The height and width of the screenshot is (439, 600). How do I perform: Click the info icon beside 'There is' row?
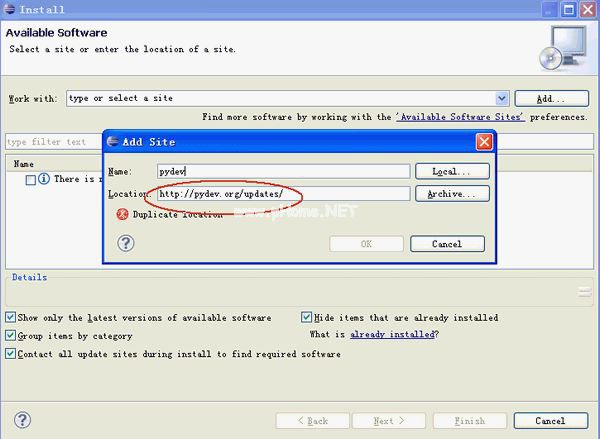(x=44, y=178)
